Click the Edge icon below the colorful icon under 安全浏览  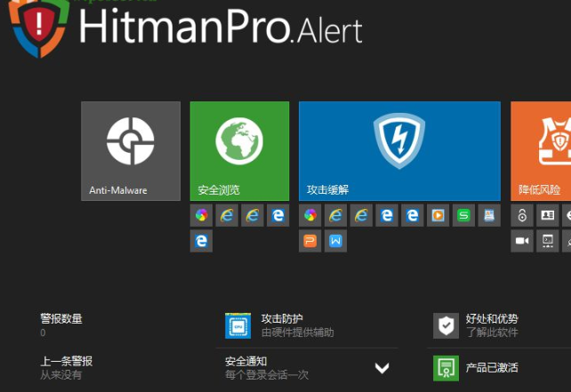(x=201, y=241)
